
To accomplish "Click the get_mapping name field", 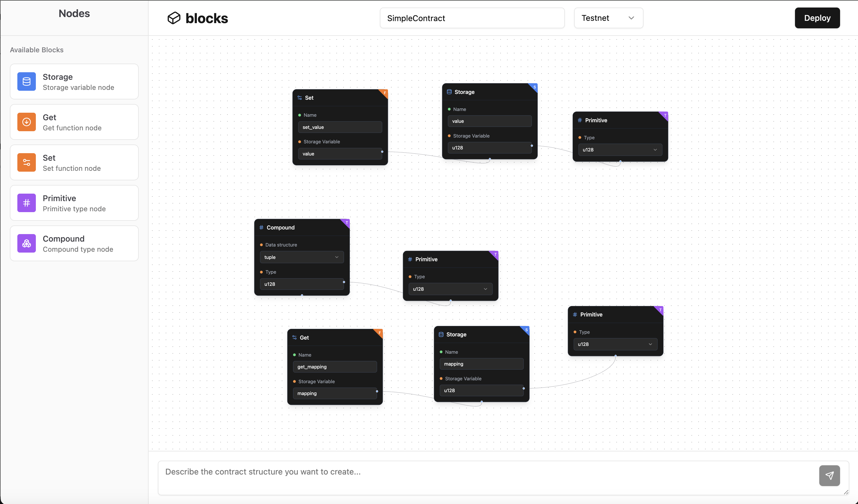I will click(335, 367).
